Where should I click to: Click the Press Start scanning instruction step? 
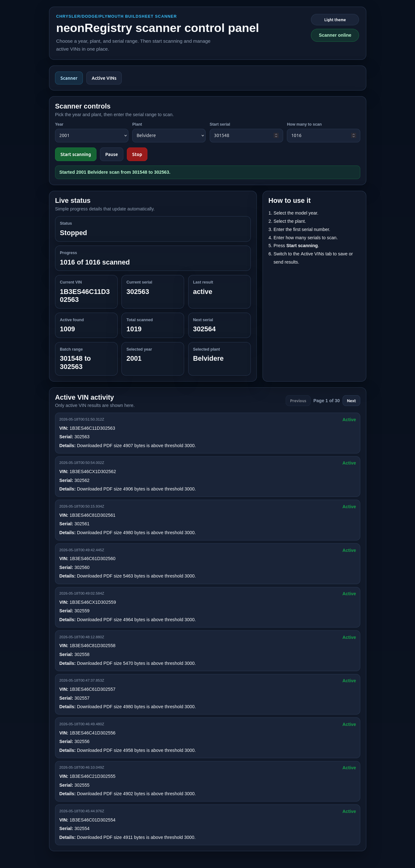pos(296,246)
